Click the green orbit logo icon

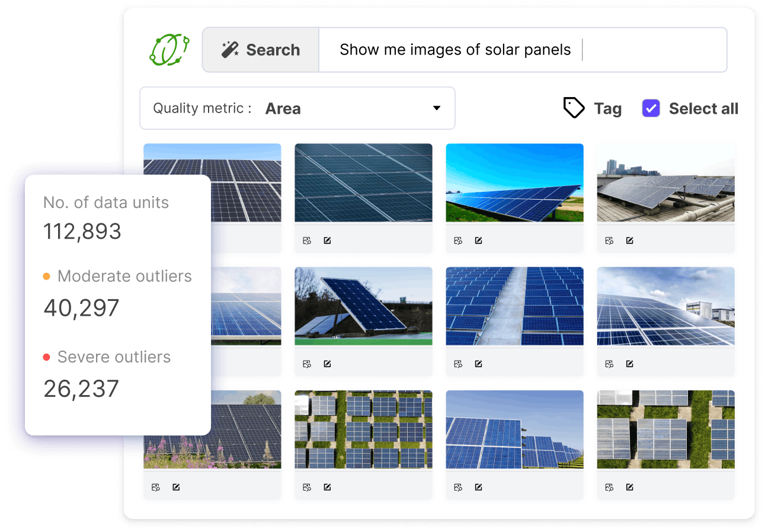coord(169,50)
